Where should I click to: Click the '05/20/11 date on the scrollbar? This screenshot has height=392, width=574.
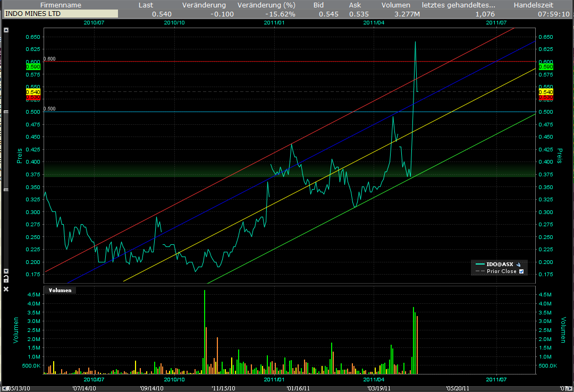(458, 388)
